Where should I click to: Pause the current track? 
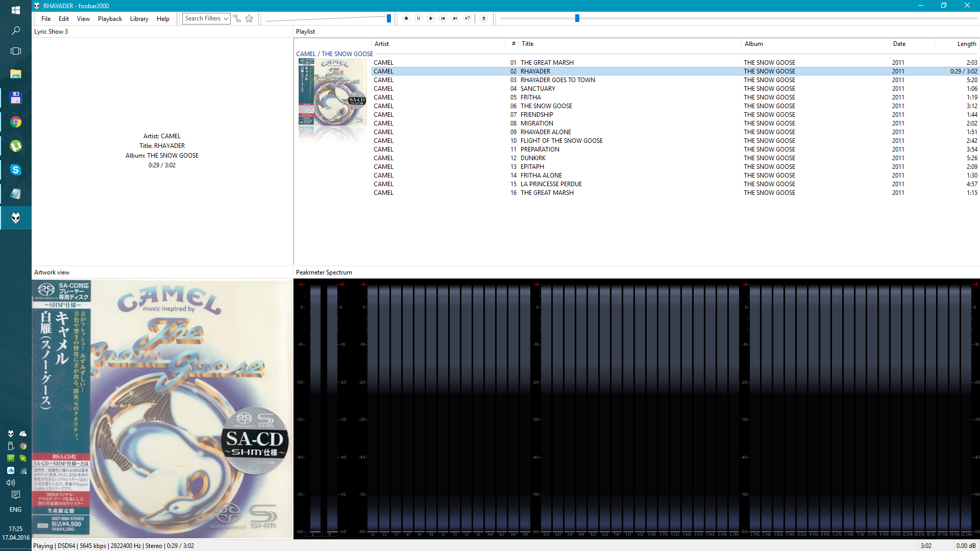tap(419, 18)
